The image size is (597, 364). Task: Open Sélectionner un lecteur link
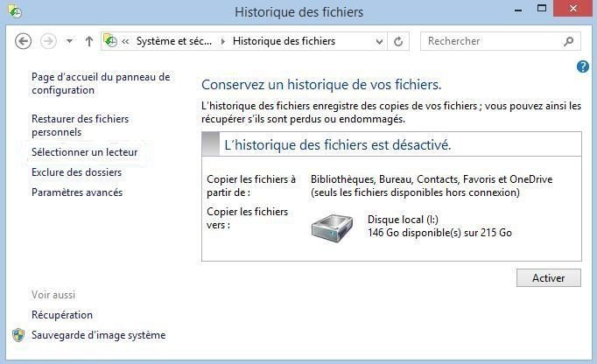point(84,152)
